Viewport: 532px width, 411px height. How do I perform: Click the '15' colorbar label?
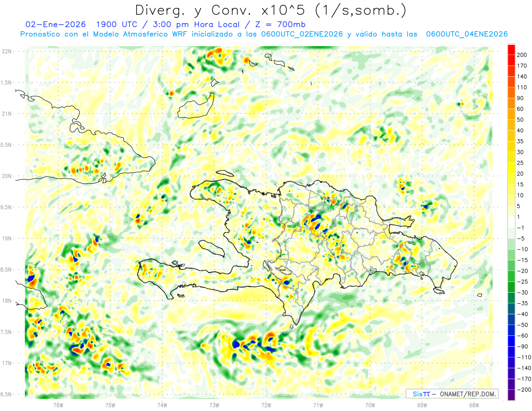click(520, 184)
